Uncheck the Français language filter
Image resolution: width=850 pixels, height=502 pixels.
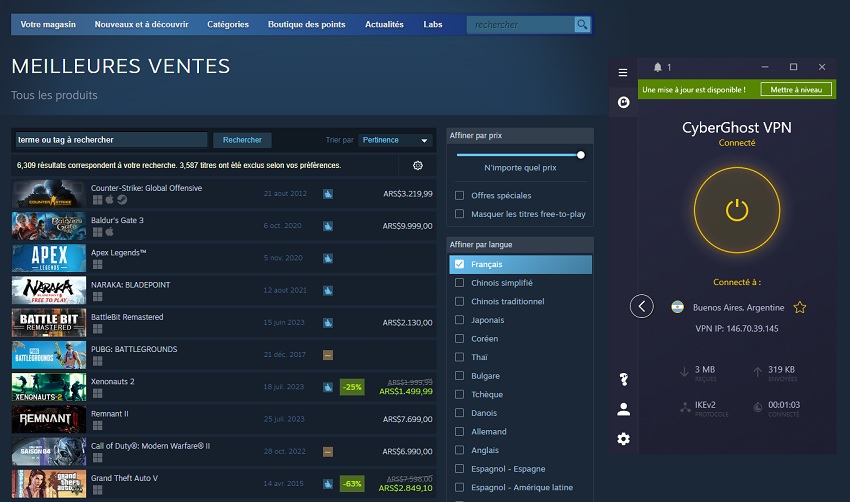coord(459,264)
